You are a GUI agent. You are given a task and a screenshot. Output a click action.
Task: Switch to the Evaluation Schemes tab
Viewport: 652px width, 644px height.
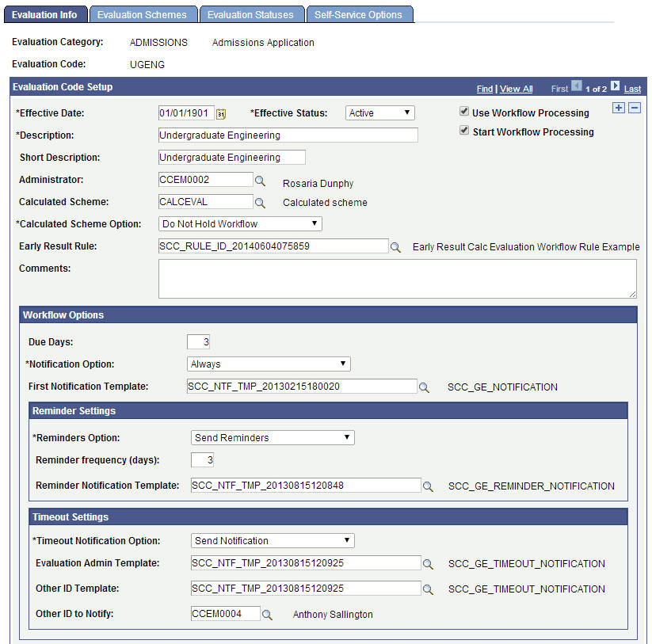[x=143, y=13]
